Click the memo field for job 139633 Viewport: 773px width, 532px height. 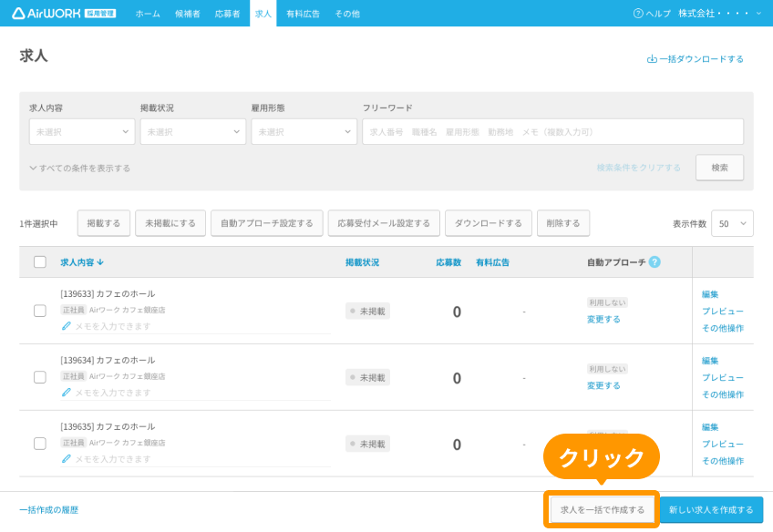pyautogui.click(x=195, y=326)
